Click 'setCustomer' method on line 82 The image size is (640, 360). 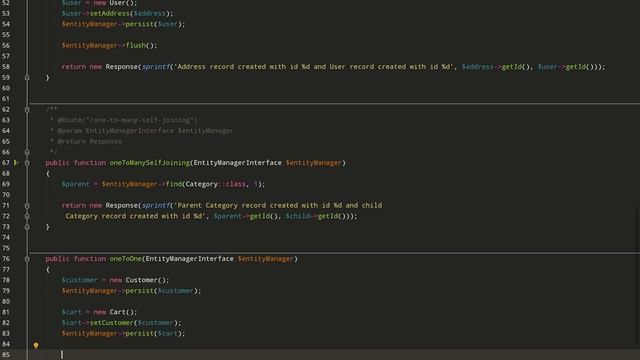click(x=111, y=322)
